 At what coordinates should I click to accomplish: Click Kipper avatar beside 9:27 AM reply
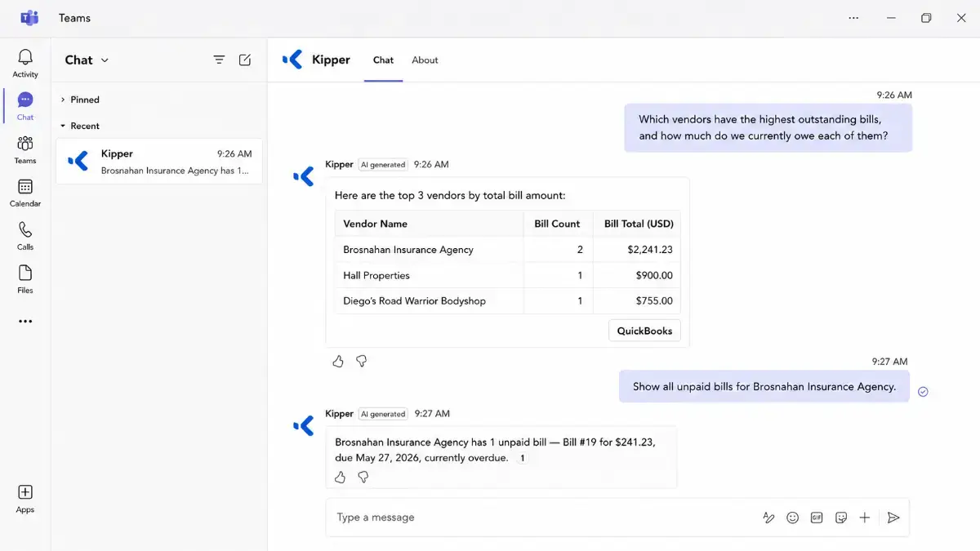point(303,425)
